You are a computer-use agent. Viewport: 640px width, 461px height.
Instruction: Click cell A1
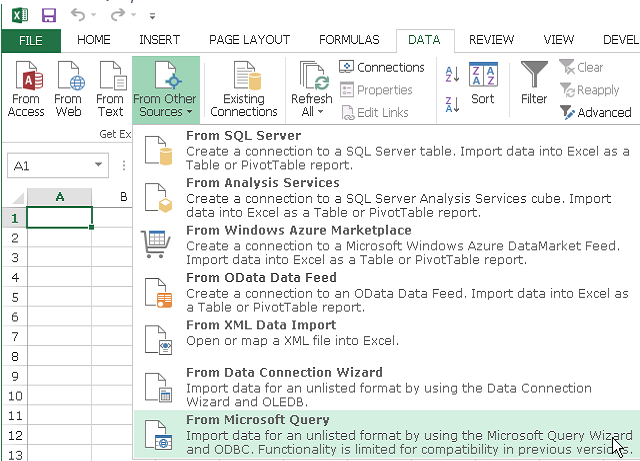[x=60, y=218]
